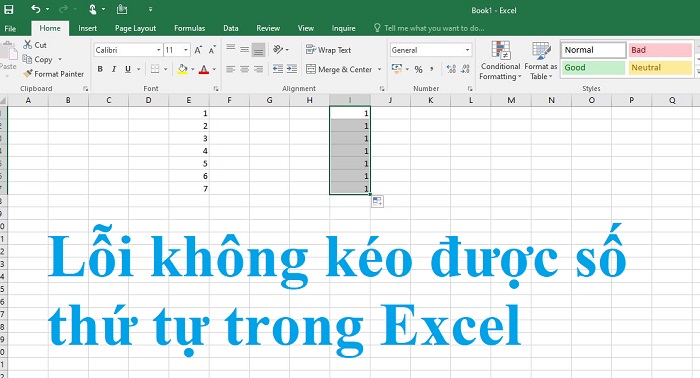Align text right in cell

pos(258,69)
